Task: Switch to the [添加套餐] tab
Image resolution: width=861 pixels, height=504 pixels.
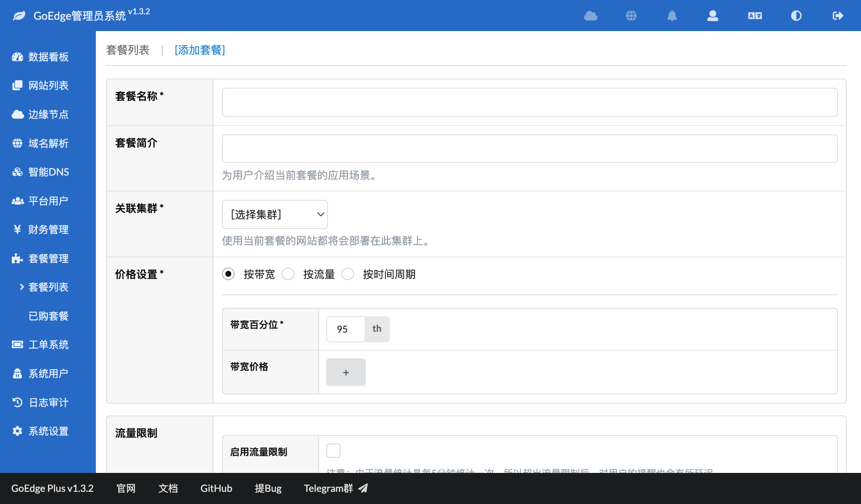Action: click(200, 50)
